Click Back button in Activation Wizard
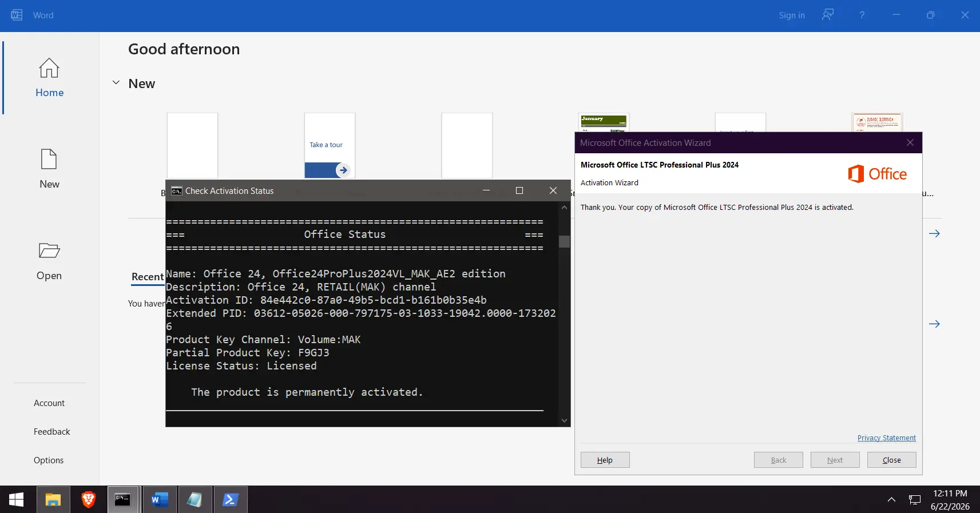980x513 pixels. point(779,460)
